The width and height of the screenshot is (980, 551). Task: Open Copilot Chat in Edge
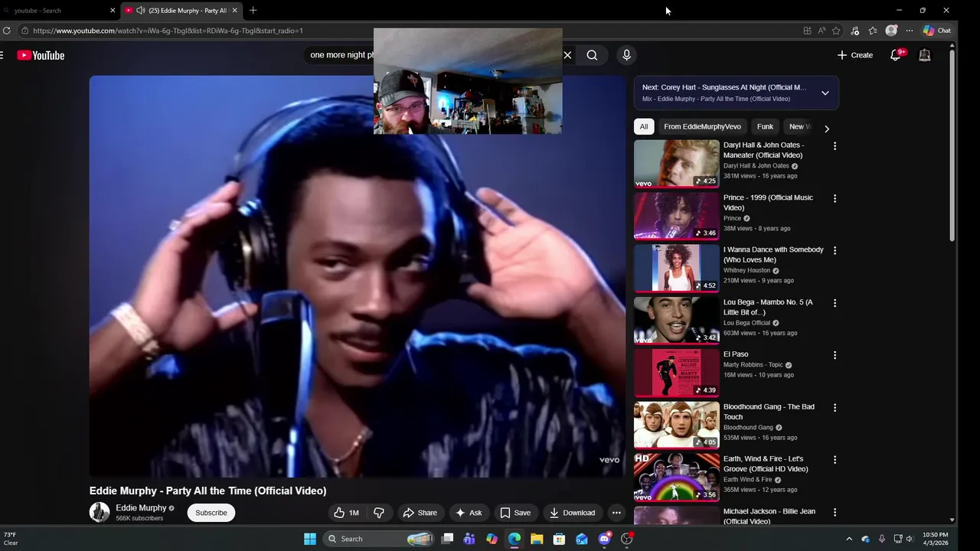(x=937, y=31)
